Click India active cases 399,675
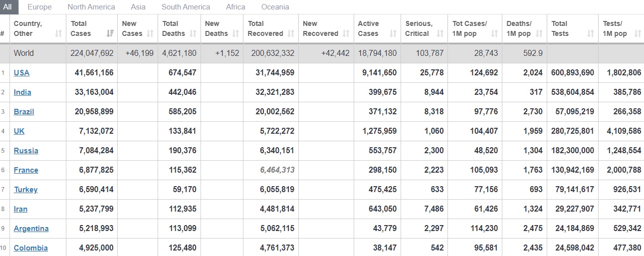The height and width of the screenshot is (256, 644). point(383,92)
